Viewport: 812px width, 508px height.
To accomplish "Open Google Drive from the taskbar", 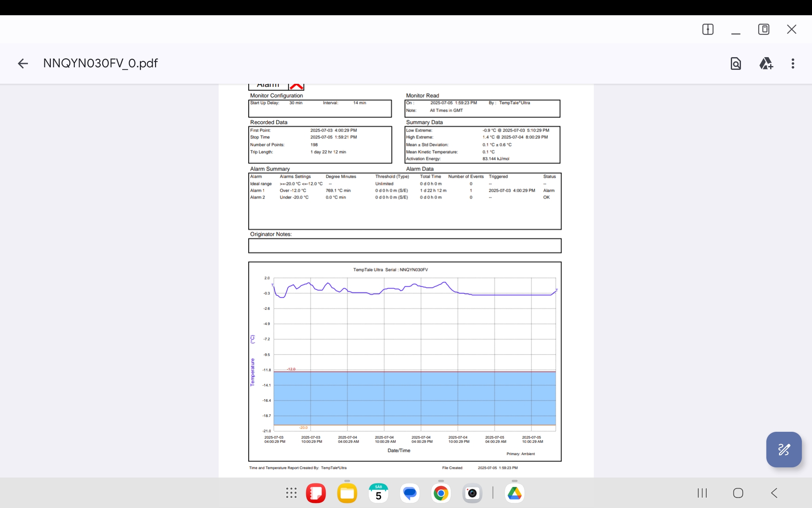I will [x=514, y=493].
